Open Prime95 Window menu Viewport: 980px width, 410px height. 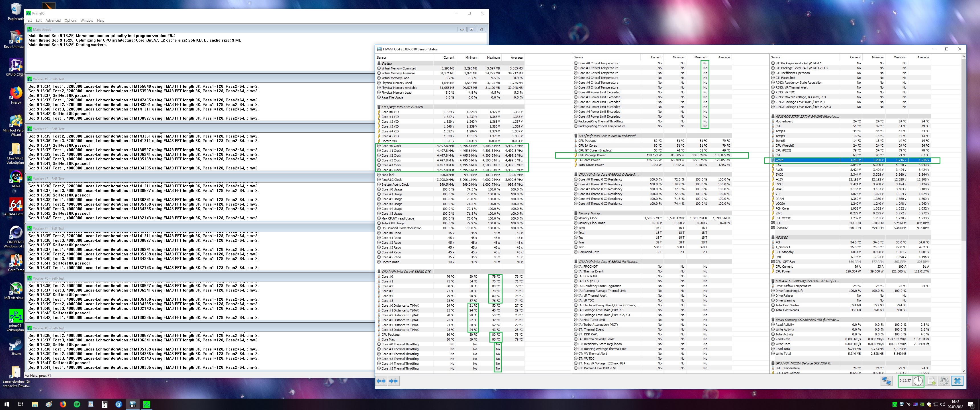click(87, 20)
